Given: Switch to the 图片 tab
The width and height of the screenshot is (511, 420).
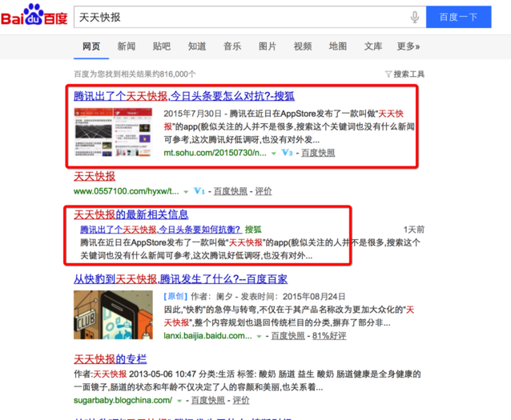Looking at the screenshot, I should [x=268, y=46].
